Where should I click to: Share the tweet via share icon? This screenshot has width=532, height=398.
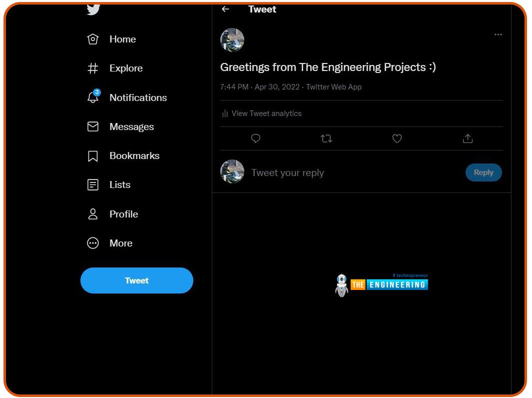tap(468, 138)
